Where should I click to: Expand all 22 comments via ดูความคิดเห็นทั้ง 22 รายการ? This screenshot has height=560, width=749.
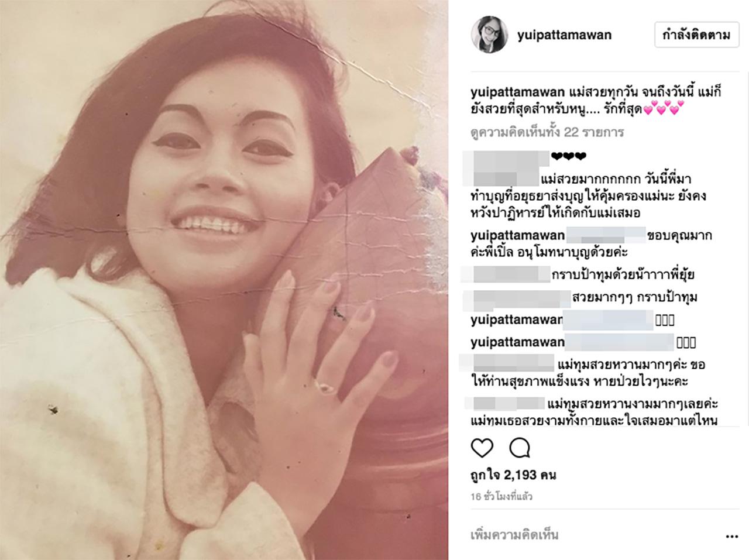[547, 132]
